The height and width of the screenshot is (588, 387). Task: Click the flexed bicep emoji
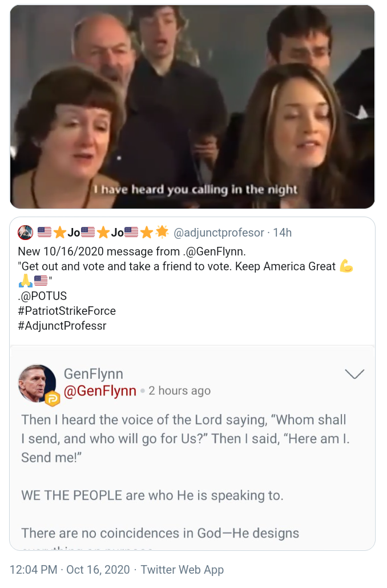[346, 266]
